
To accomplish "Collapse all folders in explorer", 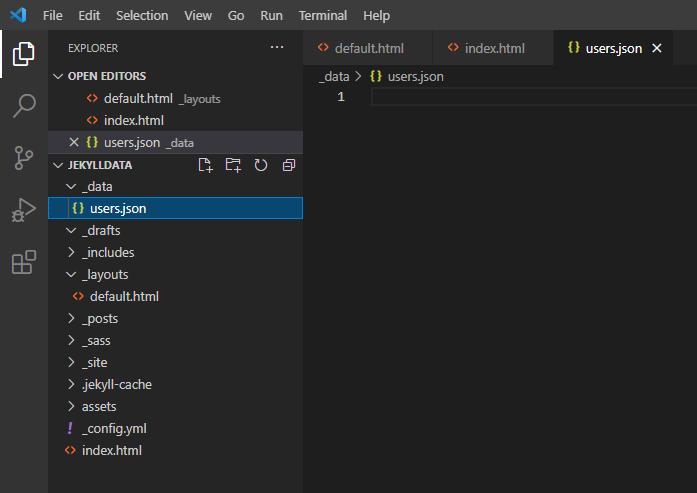I will click(x=288, y=165).
